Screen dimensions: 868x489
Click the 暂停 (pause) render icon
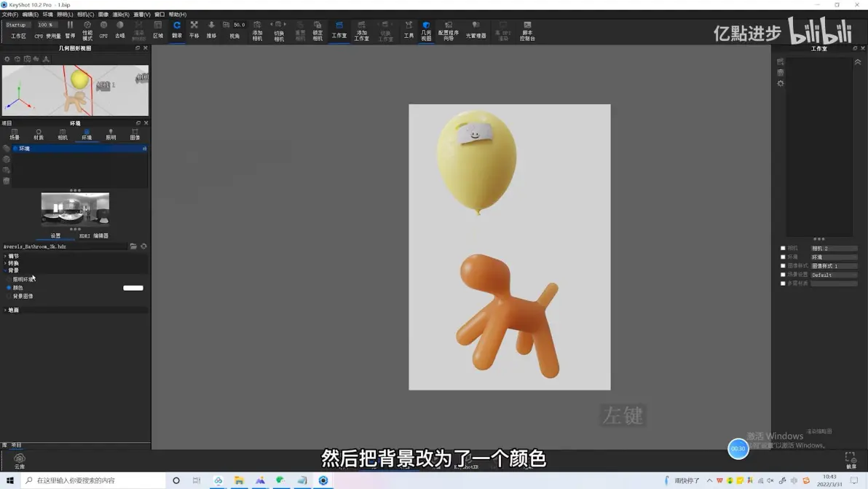[71, 30]
